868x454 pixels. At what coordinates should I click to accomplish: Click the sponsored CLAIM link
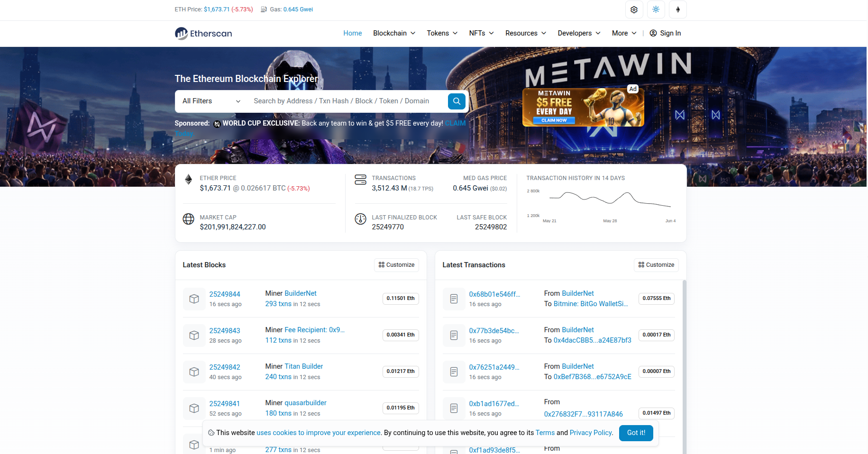point(456,123)
